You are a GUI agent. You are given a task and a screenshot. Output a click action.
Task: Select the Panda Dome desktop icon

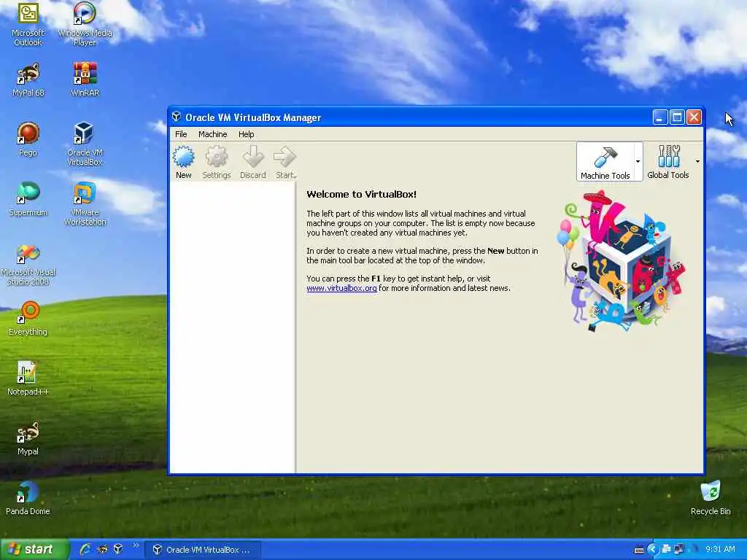pos(28,499)
